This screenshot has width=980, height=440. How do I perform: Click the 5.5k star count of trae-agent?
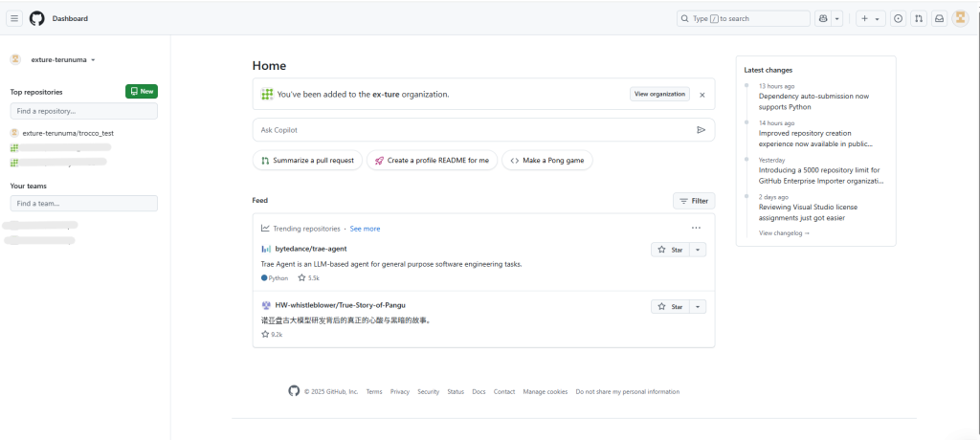pos(309,277)
